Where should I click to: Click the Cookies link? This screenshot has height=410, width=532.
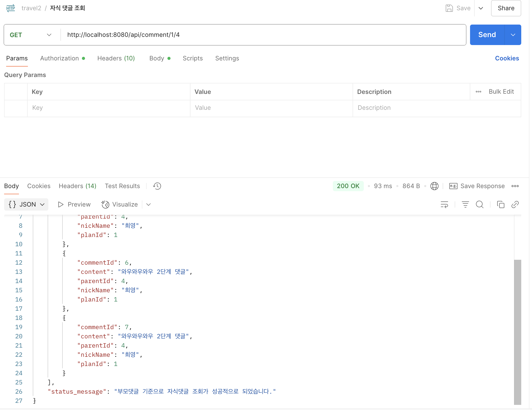tap(507, 58)
